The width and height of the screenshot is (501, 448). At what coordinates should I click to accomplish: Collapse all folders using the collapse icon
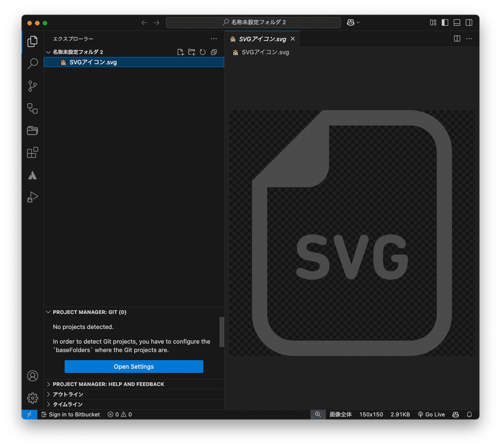tap(214, 52)
